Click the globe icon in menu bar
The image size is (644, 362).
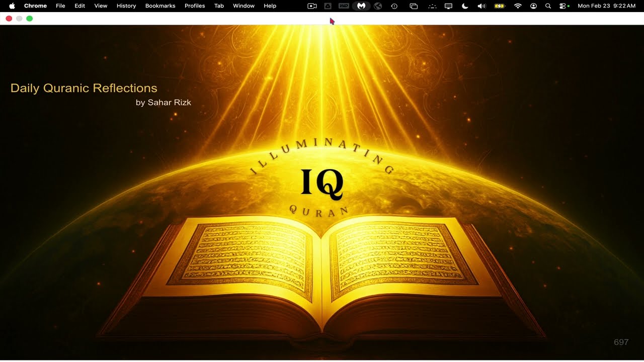coord(378,6)
